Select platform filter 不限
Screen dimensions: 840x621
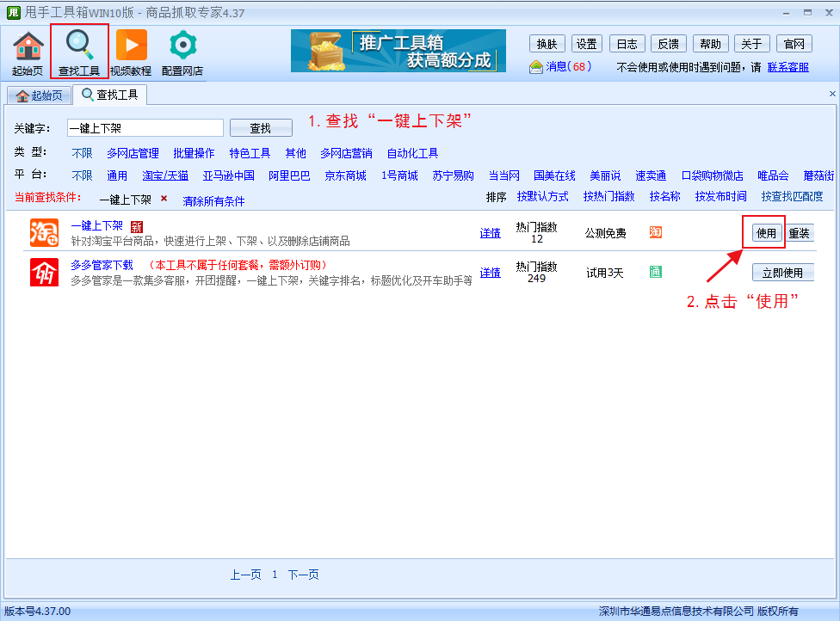tap(82, 175)
